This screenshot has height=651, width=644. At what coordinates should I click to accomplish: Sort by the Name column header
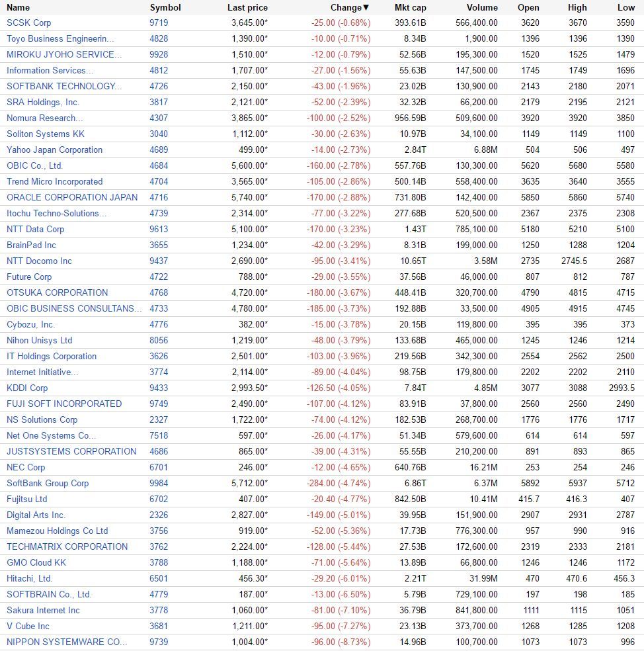click(x=19, y=7)
